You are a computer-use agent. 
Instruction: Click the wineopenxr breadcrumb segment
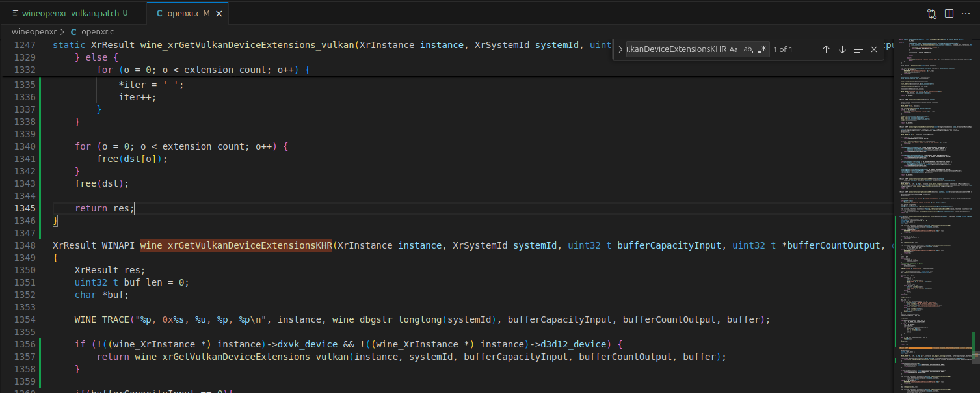click(x=34, y=31)
